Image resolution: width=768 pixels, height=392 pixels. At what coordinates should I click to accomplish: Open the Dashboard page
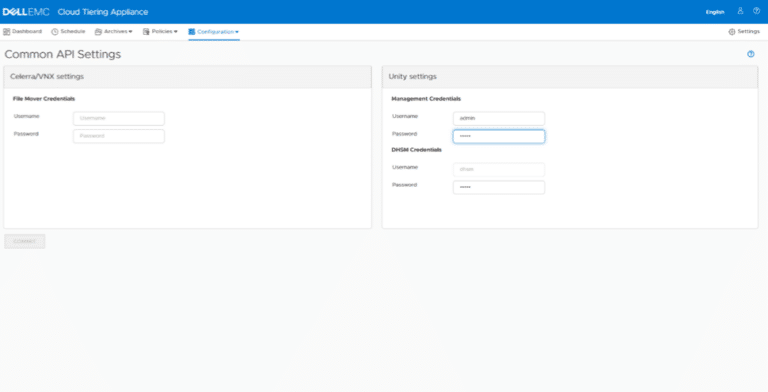click(23, 31)
